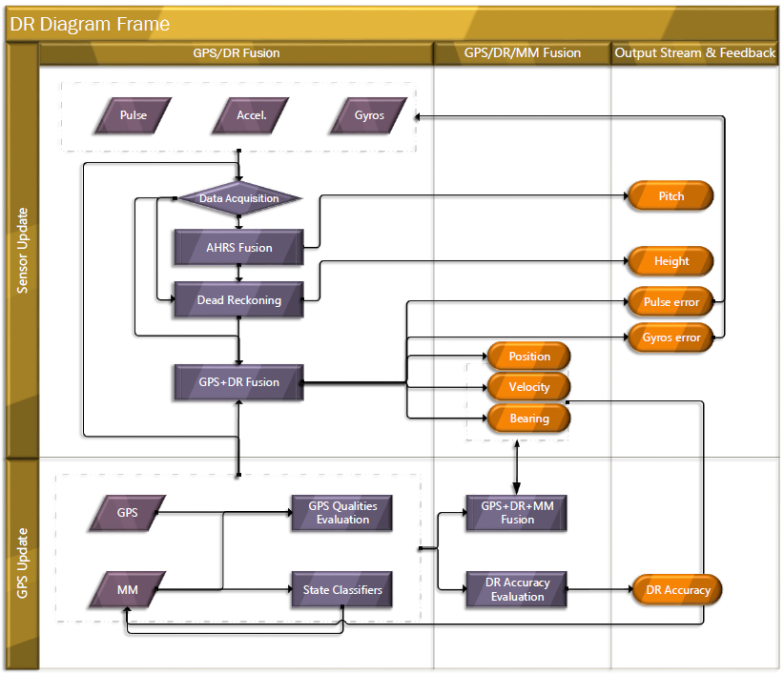Select the Output Stream & Feedback header
The height and width of the screenshot is (675, 784).
point(694,53)
